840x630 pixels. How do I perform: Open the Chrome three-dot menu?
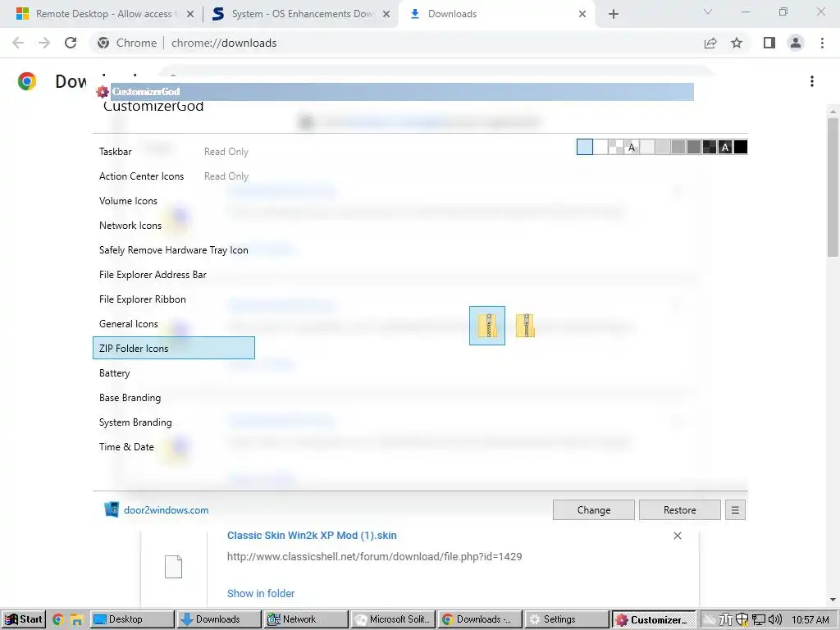822,43
